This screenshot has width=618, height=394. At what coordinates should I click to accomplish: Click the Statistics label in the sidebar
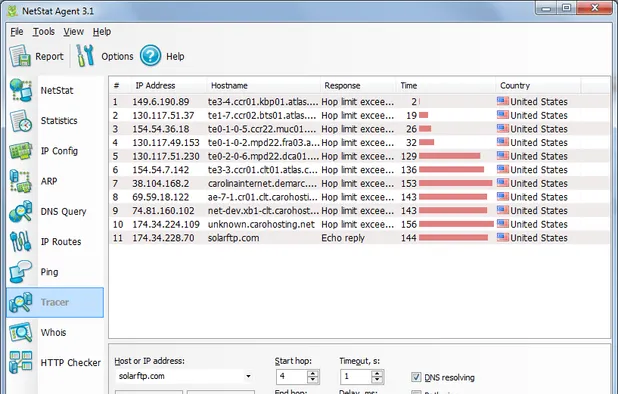59,121
